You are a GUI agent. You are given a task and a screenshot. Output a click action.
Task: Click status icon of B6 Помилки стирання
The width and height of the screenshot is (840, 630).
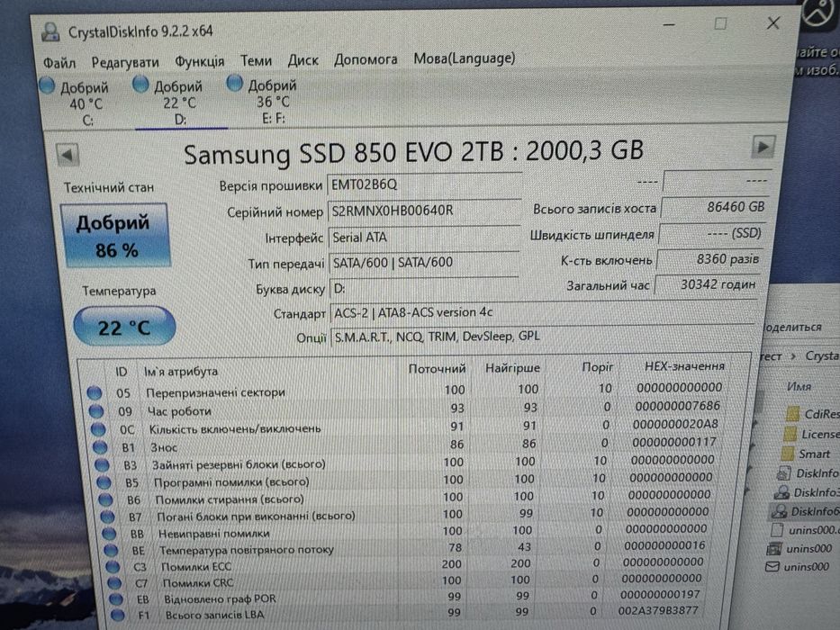105,499
